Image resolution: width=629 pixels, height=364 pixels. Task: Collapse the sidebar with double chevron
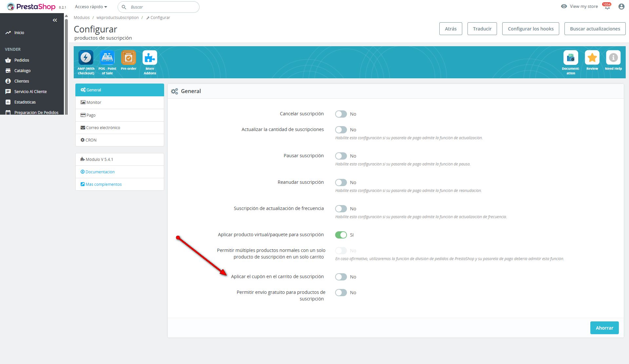click(55, 20)
